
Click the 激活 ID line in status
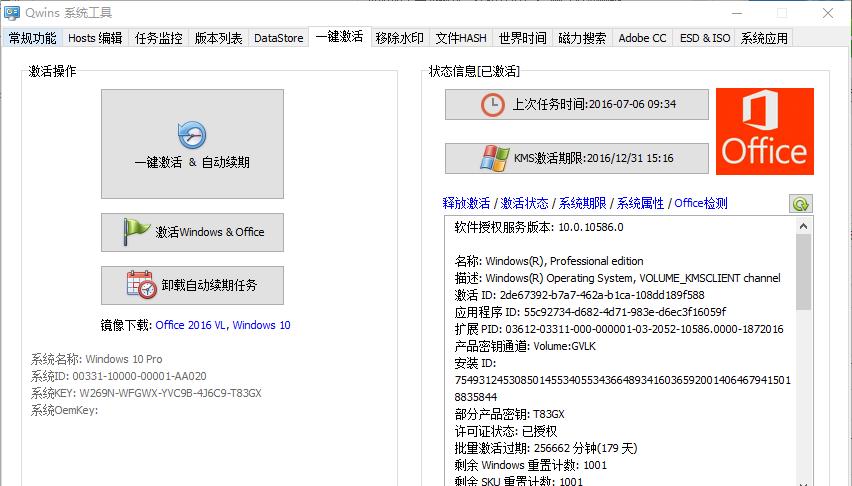click(x=579, y=295)
